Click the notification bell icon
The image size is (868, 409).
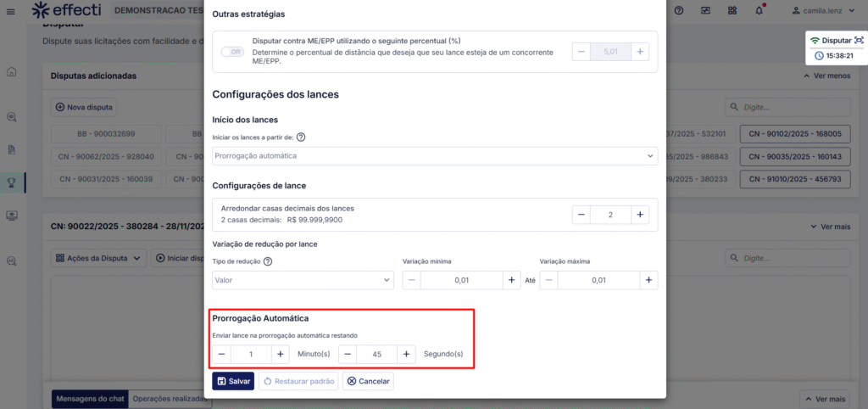click(759, 10)
